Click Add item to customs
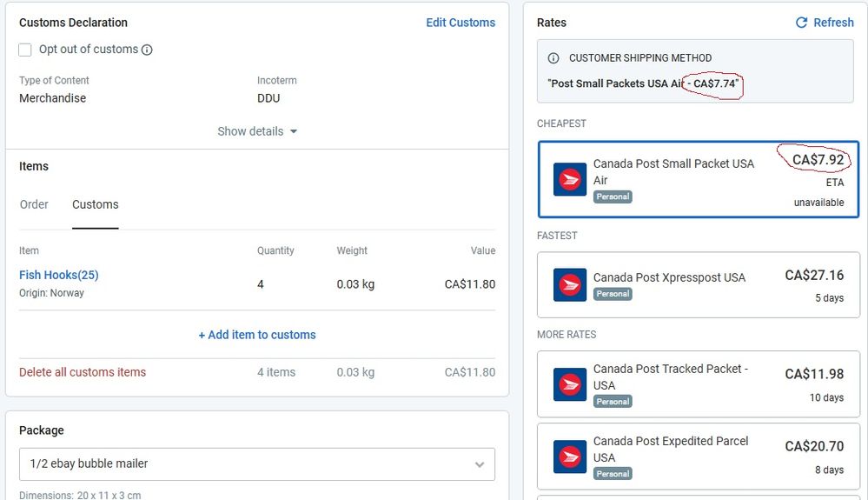Image resolution: width=868 pixels, height=500 pixels. point(257,335)
